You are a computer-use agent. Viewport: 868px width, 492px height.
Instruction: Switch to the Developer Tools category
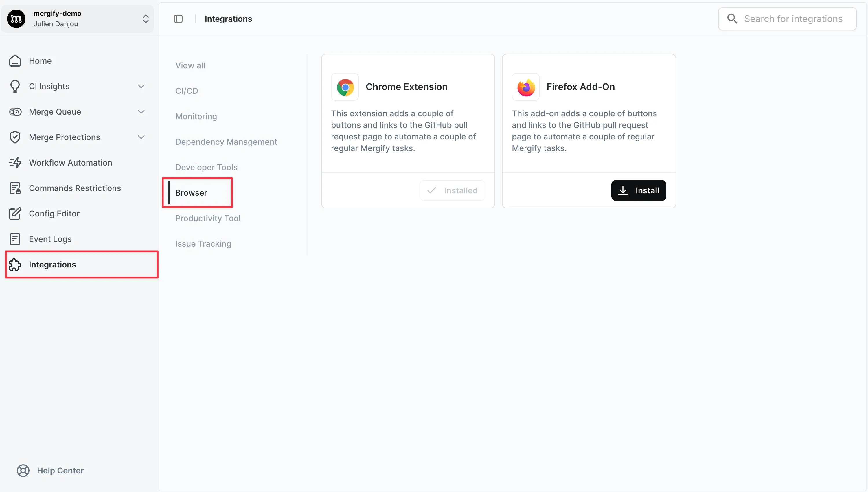[206, 167]
